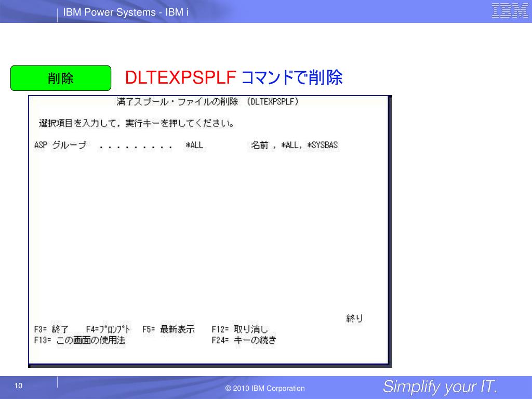Select the F13= この画面の使用法 label
Image resolution: width=532 pixels, height=399 pixels.
tap(79, 340)
